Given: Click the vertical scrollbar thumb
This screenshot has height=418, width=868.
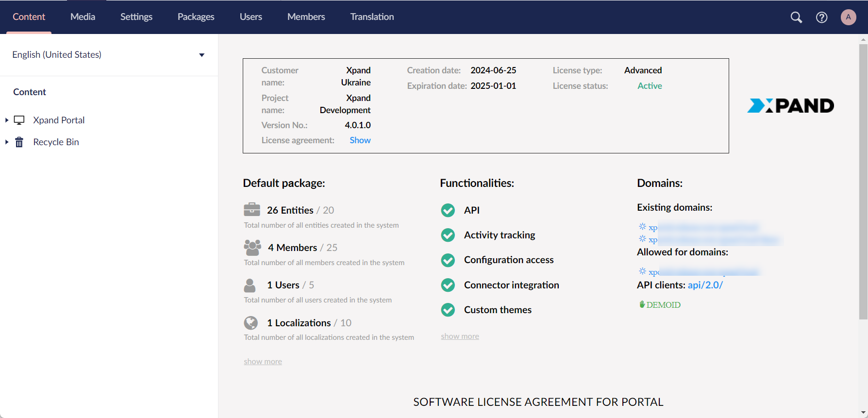Looking at the screenshot, I should tap(863, 182).
